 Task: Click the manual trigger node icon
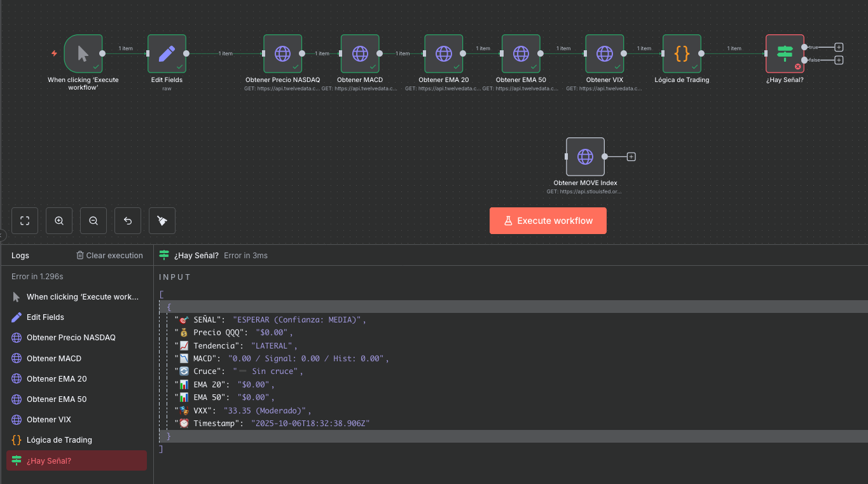click(x=83, y=54)
